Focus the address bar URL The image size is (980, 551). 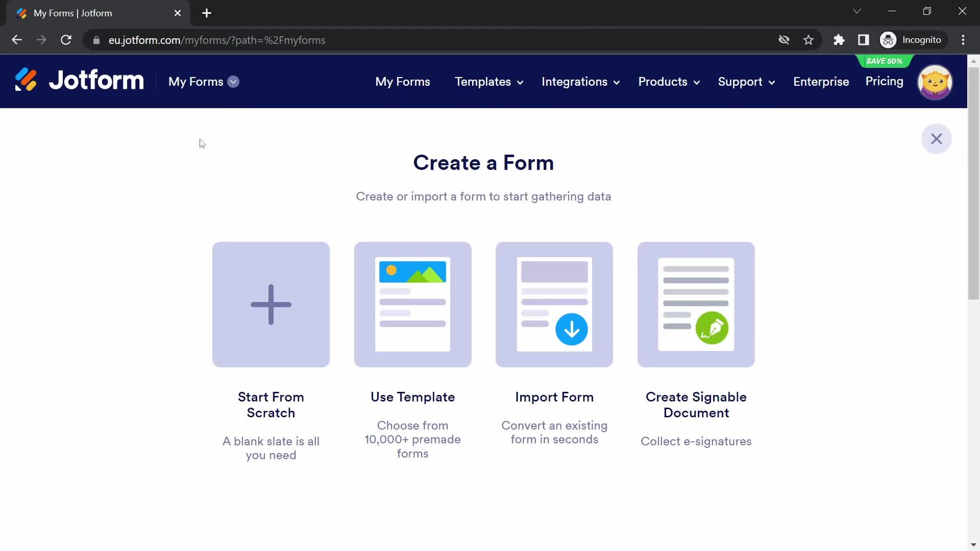coord(217,40)
